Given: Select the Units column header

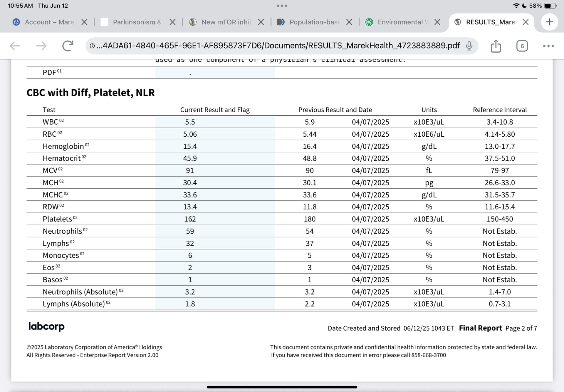Looking at the screenshot, I should click(x=429, y=110).
